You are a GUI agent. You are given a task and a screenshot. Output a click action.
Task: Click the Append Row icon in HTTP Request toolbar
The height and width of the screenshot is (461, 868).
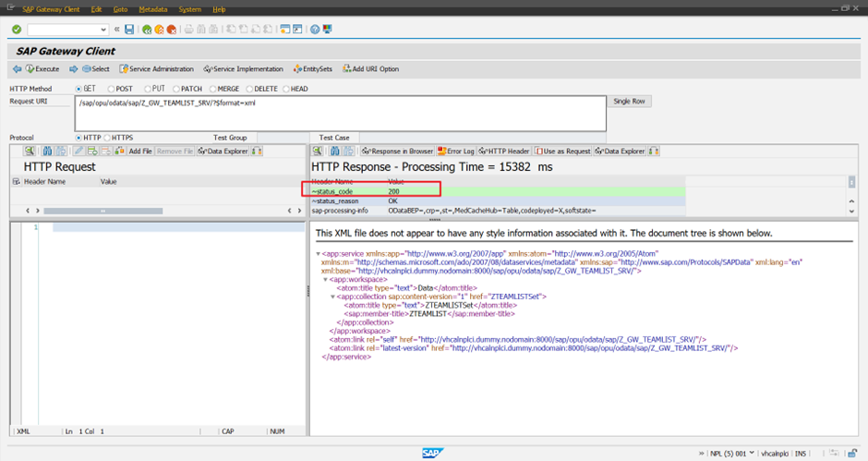[x=92, y=151]
